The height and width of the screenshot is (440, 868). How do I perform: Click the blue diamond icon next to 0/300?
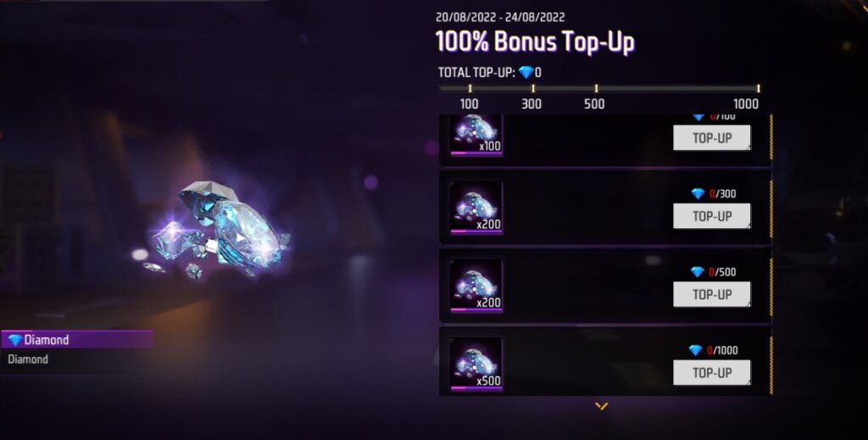pos(698,193)
